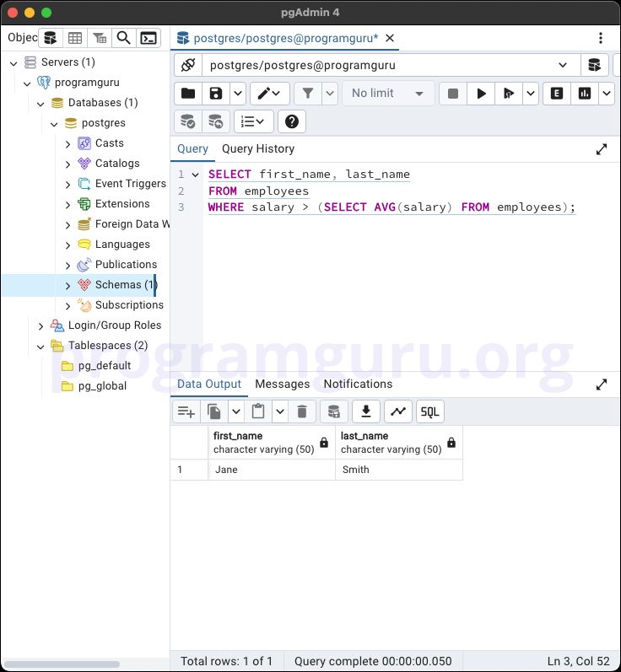The width and height of the screenshot is (621, 672).
Task: Click the Jane cell in results
Action: pos(271,470)
